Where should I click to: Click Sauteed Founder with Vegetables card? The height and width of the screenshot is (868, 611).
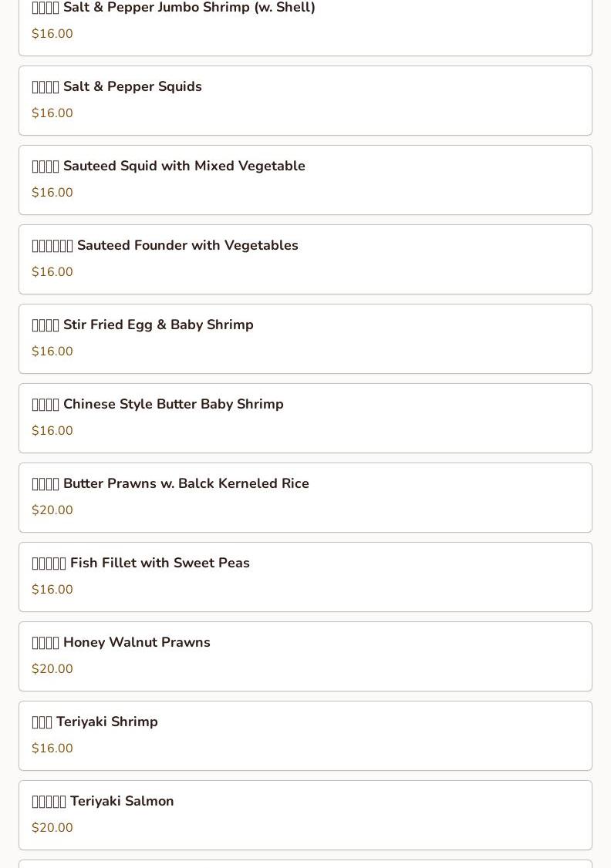point(187,246)
